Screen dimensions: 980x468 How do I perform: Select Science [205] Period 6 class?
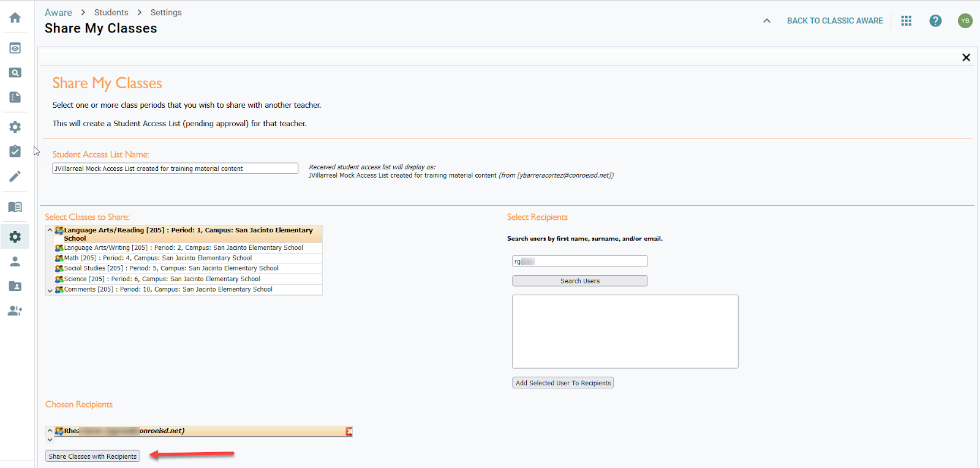coord(162,279)
